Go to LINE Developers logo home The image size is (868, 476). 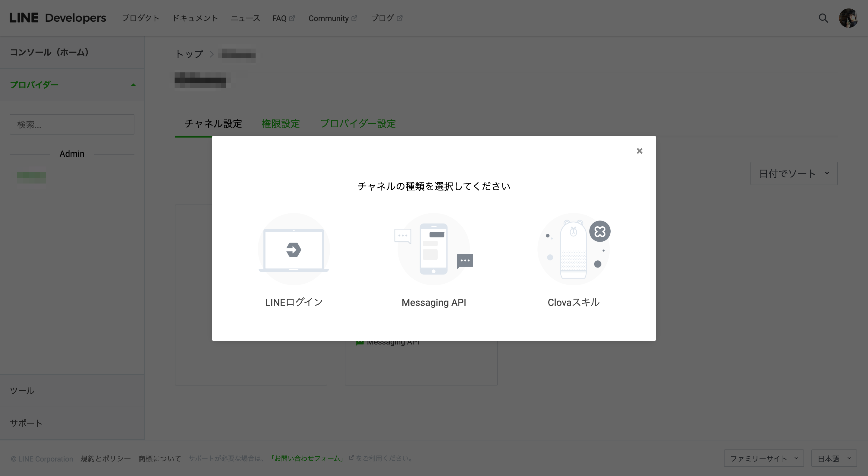(57, 18)
